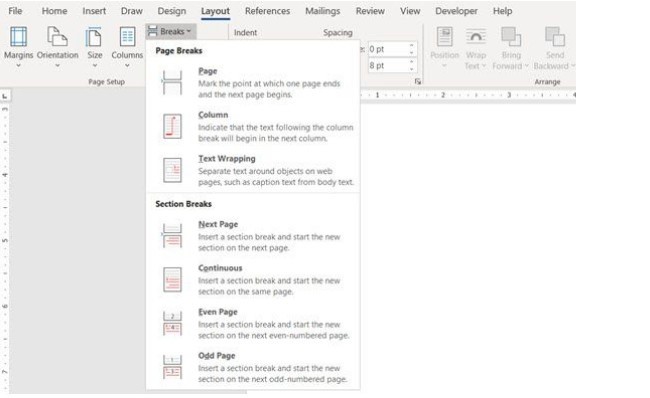Increase the 8 pt spacing value

coord(412,62)
